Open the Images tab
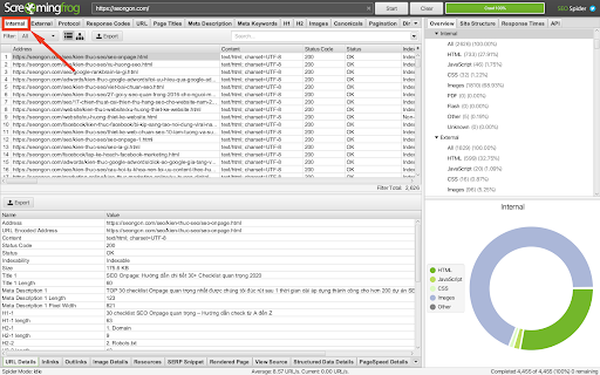The image size is (600, 375). coord(318,23)
